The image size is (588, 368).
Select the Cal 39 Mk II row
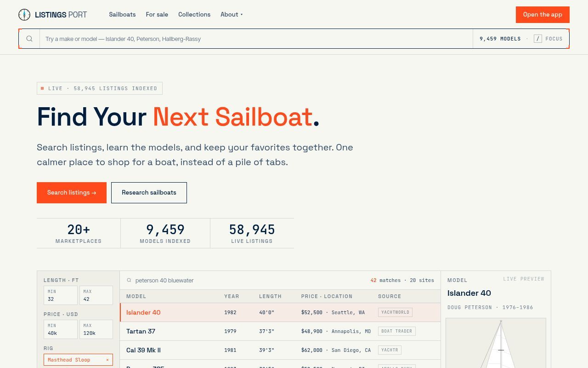point(280,350)
